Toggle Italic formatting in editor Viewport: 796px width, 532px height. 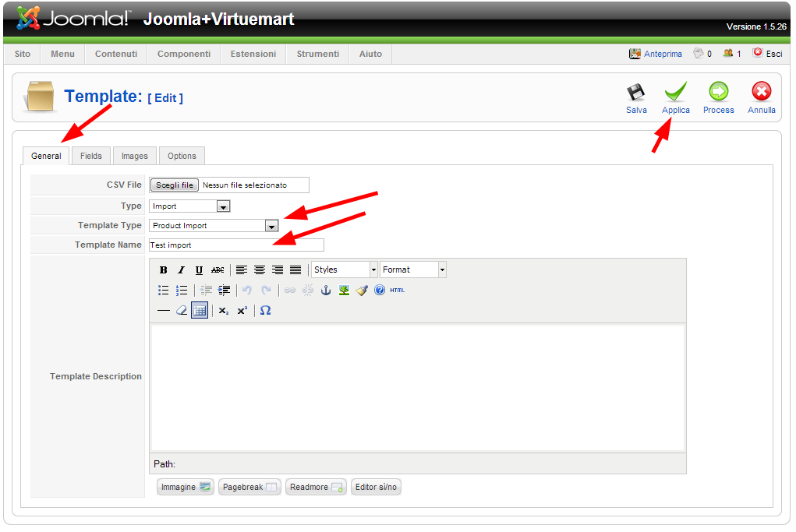pyautogui.click(x=181, y=270)
